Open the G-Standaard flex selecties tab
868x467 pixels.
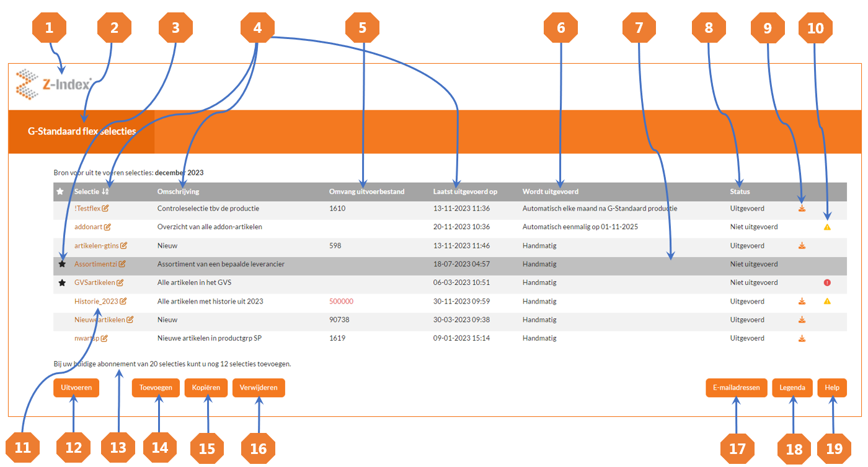tap(82, 131)
